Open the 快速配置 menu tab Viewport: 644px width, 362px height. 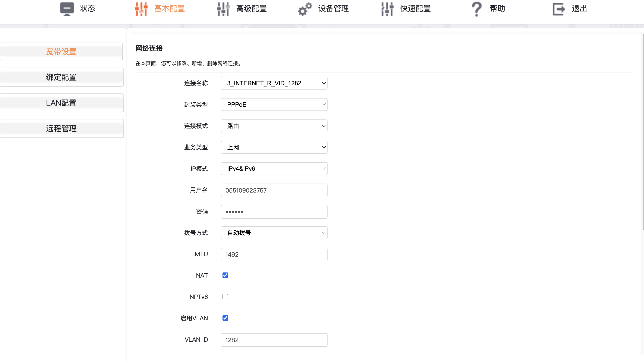[416, 9]
